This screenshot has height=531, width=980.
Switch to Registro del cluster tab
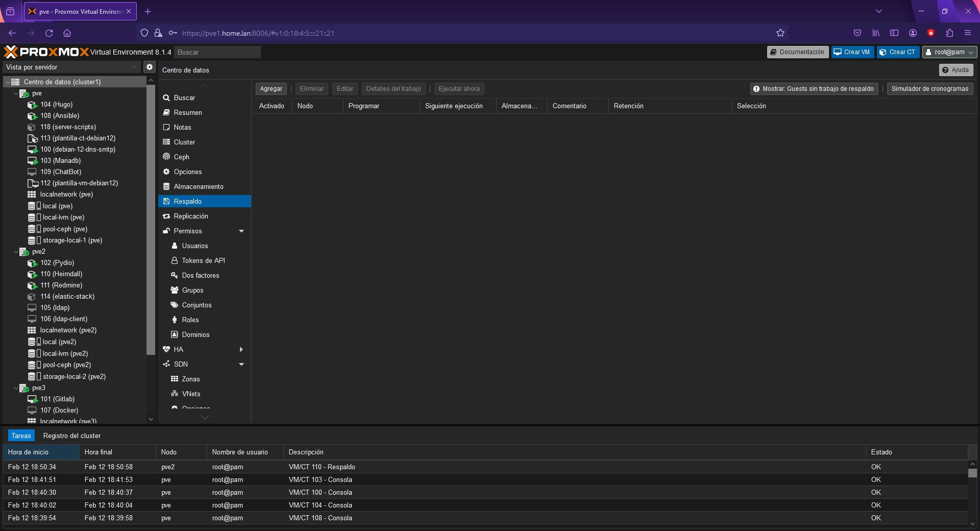(x=72, y=436)
